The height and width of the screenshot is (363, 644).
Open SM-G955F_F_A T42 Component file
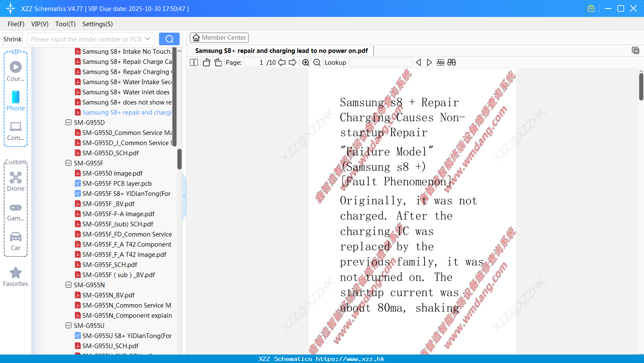point(123,244)
